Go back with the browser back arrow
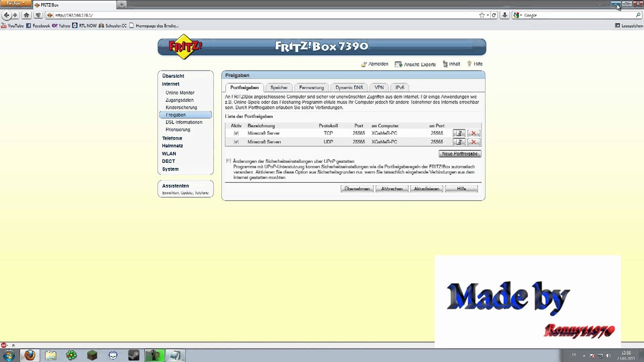 (x=7, y=15)
